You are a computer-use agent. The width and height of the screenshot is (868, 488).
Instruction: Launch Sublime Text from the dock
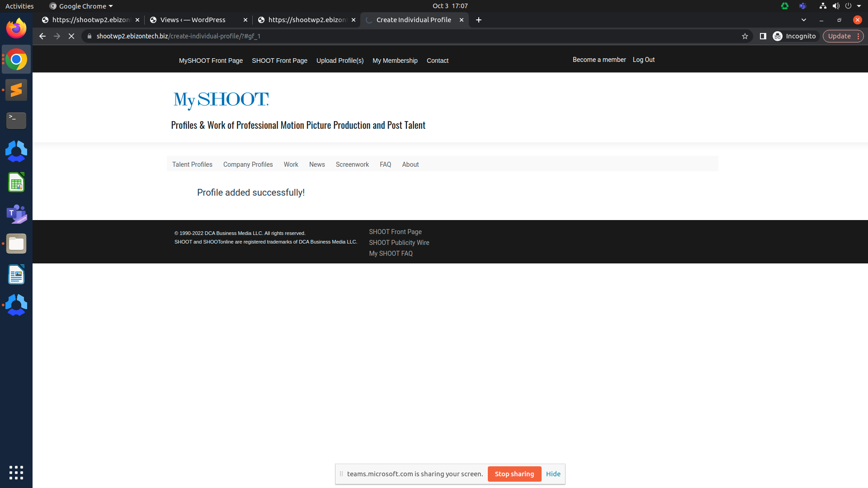(x=16, y=90)
